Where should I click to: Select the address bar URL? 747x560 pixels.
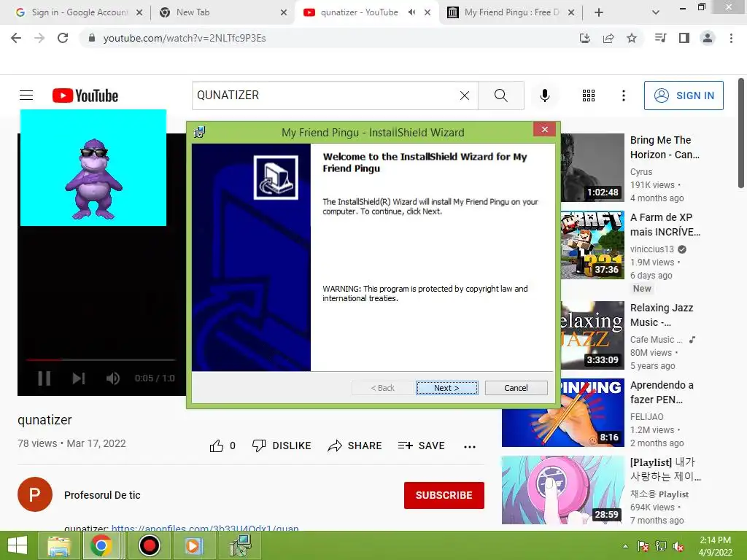coord(185,38)
